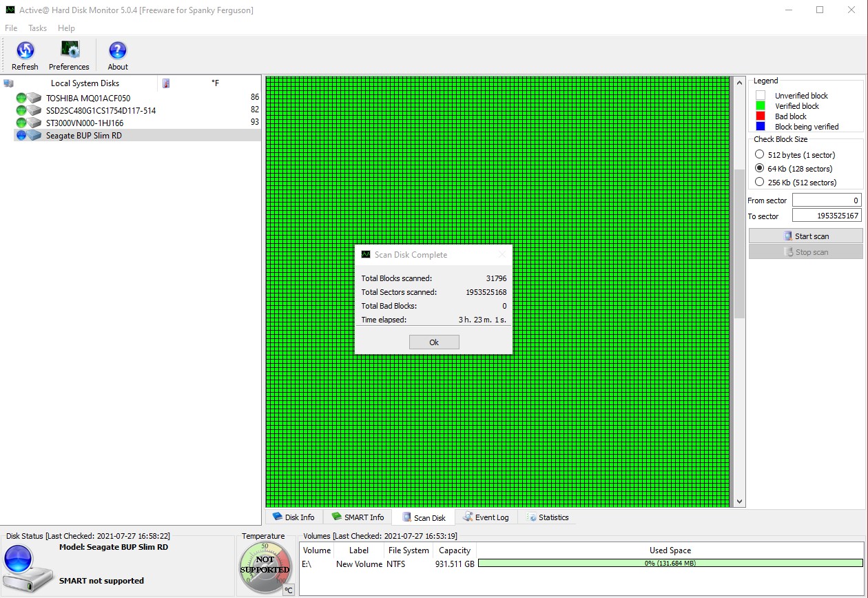Open the Tasks menu
The height and width of the screenshot is (598, 868).
(37, 28)
